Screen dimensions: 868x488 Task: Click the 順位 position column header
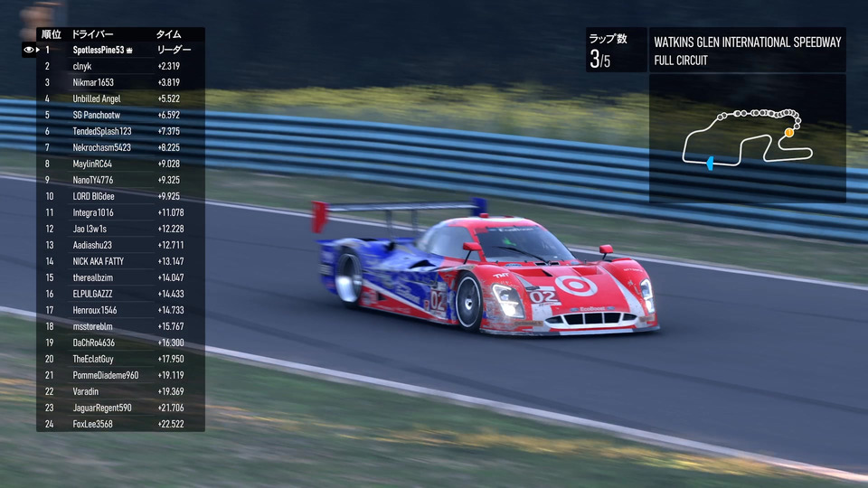[x=52, y=34]
